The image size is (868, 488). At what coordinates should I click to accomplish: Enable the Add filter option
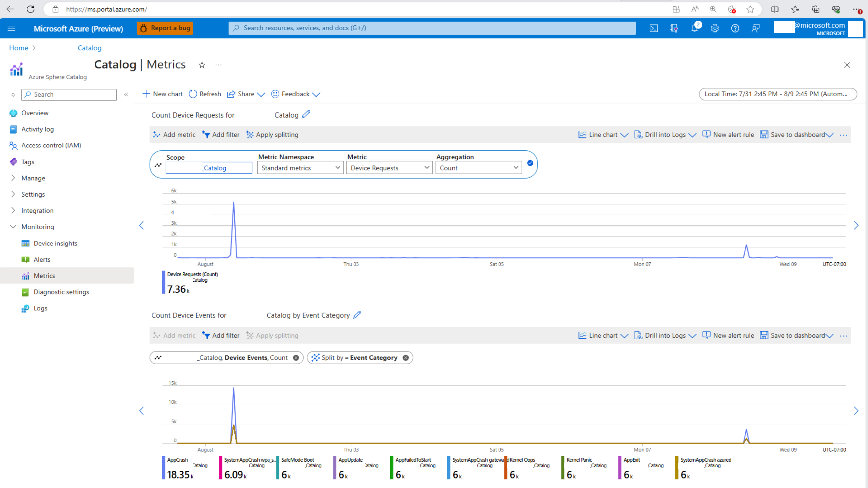pos(221,134)
